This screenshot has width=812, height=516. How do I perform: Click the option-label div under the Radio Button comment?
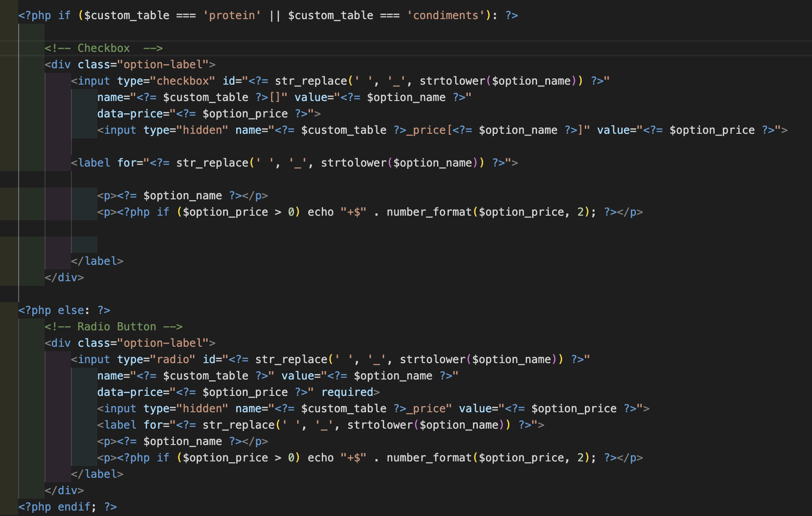coord(130,343)
